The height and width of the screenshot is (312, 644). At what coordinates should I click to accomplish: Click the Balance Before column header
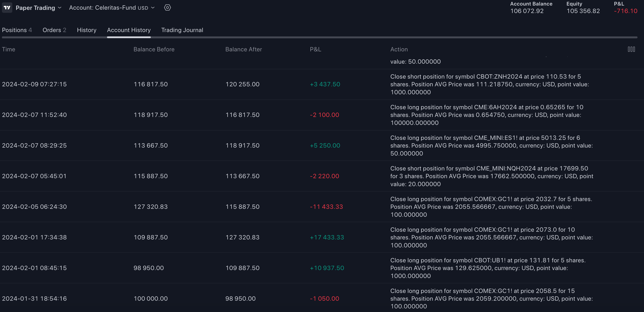coord(154,49)
